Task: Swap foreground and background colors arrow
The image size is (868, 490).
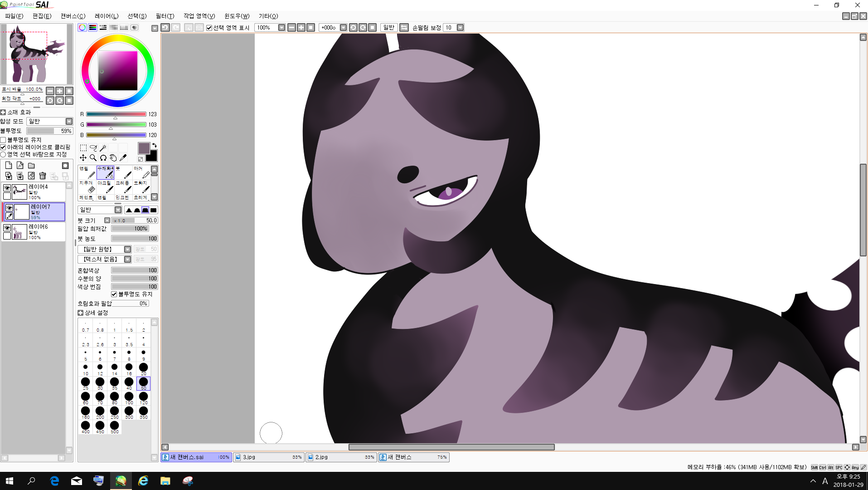Action: 154,146
